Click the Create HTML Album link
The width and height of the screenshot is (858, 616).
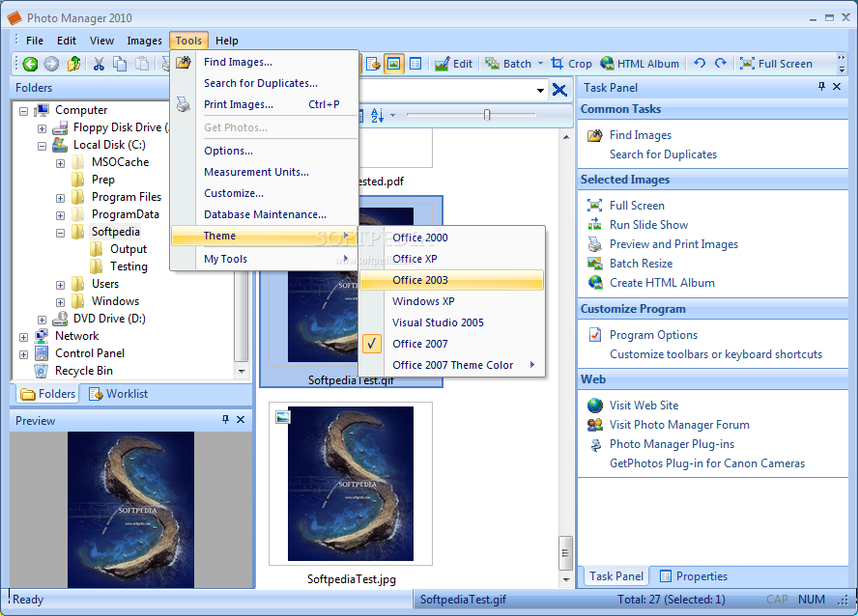click(x=662, y=283)
